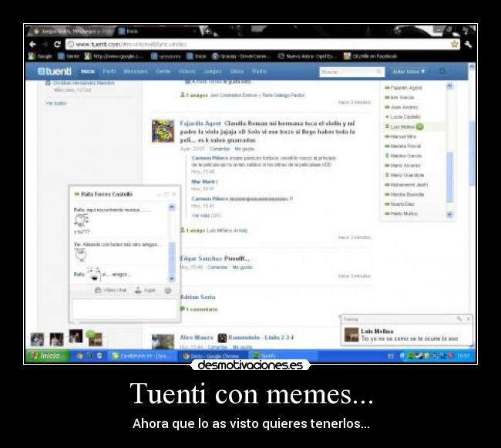Switch to the first browser tab
Screen dimensions: 501x448
[71, 32]
